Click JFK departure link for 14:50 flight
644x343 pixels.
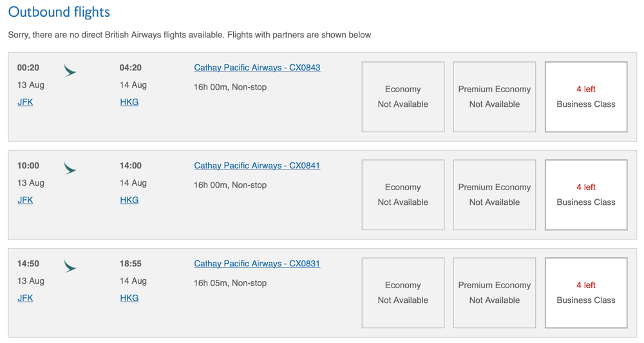25,298
